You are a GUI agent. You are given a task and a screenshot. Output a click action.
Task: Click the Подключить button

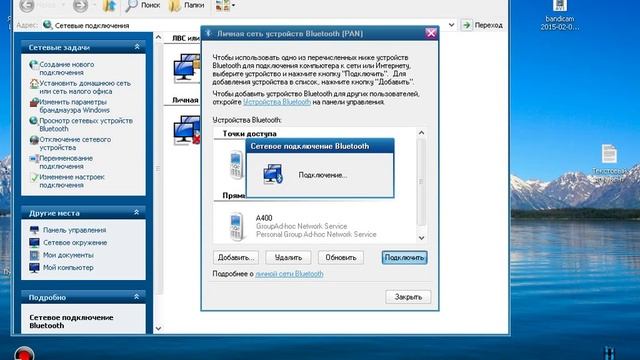pyautogui.click(x=404, y=258)
